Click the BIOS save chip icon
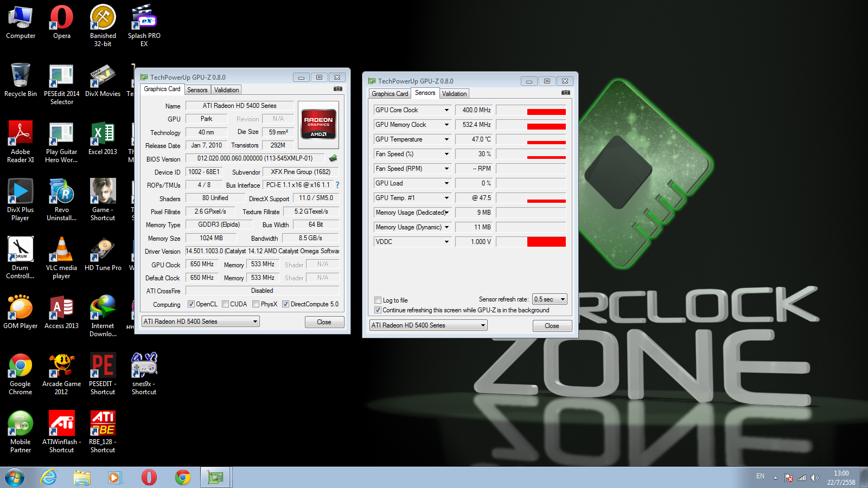Screen dimensions: 868x488 click(x=333, y=158)
